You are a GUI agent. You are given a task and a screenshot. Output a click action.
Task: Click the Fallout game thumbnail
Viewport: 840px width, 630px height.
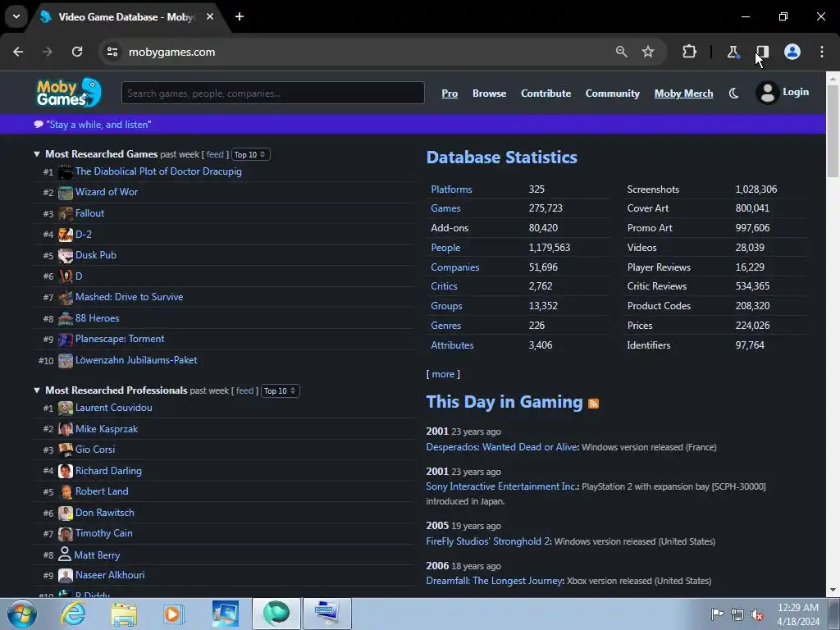click(x=66, y=214)
